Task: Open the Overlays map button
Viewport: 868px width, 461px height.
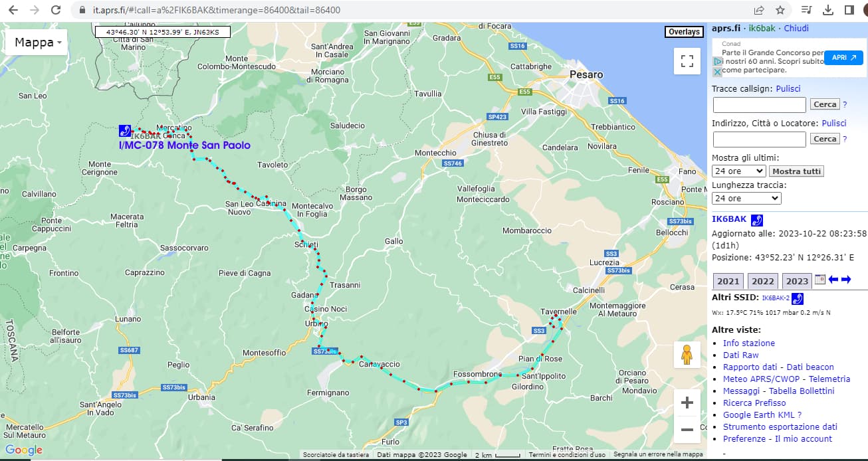Action: (684, 32)
